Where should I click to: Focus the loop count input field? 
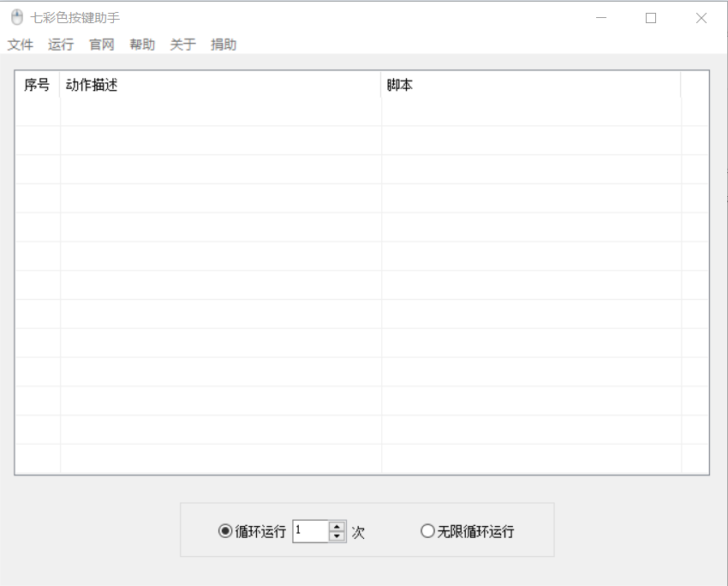(x=311, y=531)
